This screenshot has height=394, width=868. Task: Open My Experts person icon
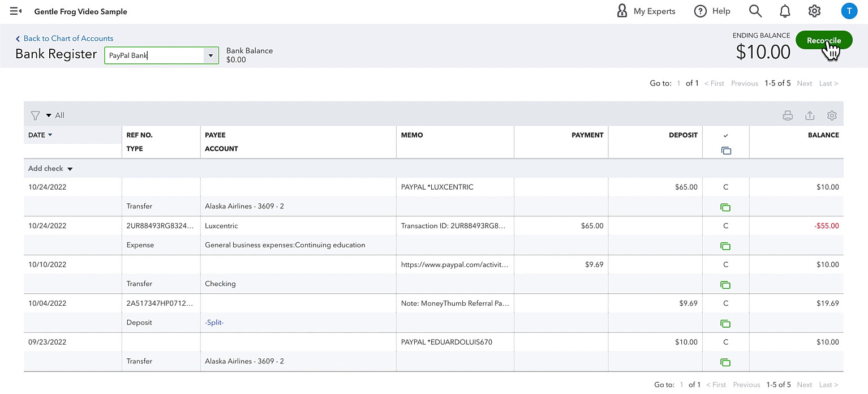coord(622,11)
